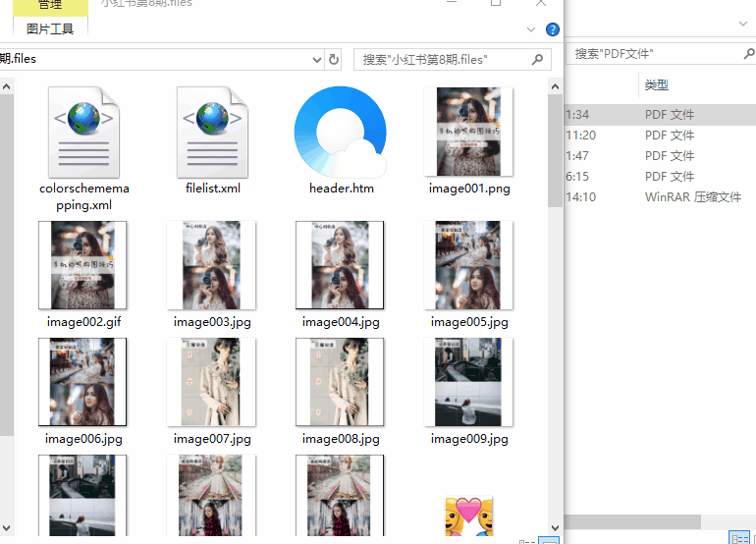Open the 图片工具 tab
This screenshot has width=756, height=544.
point(50,29)
